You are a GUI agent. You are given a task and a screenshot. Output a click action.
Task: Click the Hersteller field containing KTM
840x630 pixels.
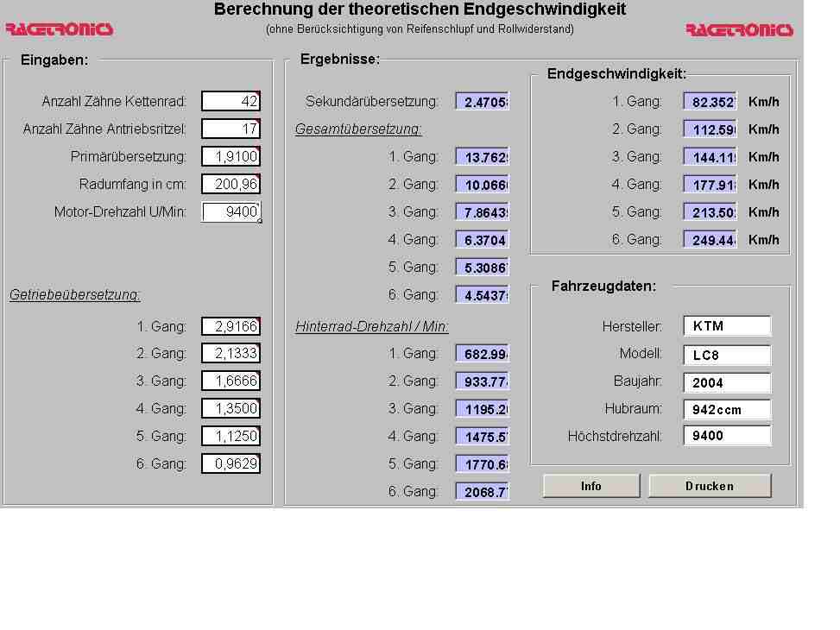click(x=727, y=326)
